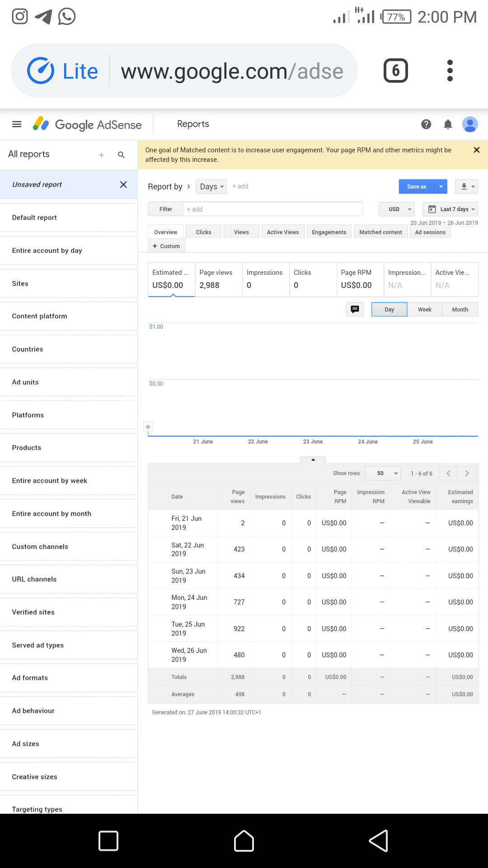Click the Filter button
Screen dimensions: 488x868
[x=166, y=209]
